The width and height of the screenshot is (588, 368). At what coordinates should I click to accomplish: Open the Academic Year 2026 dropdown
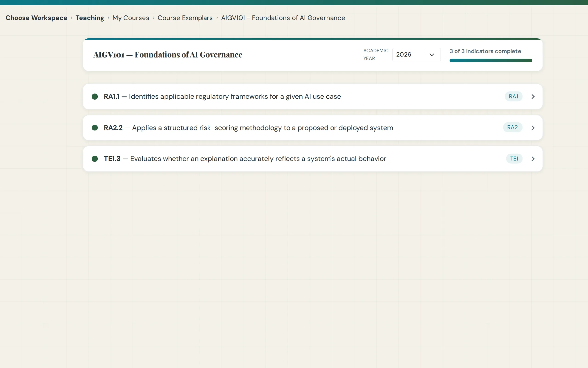point(416,55)
